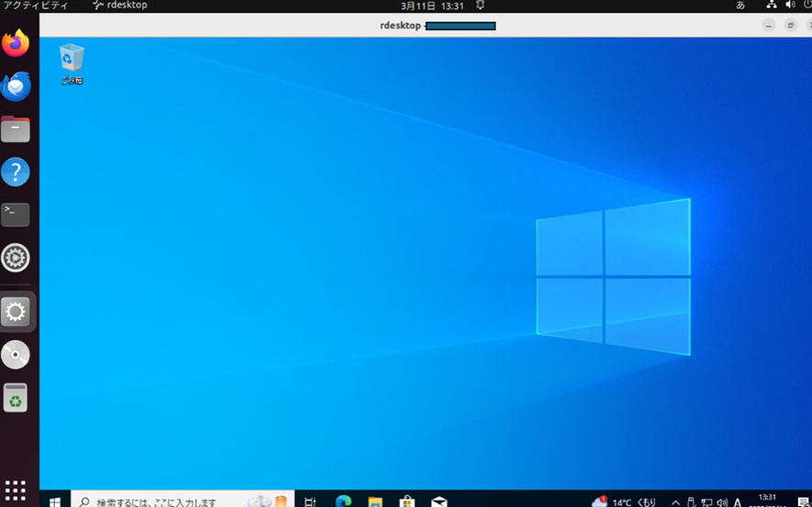The width and height of the screenshot is (812, 507).
Task: Click the Ubuntu top bar volume icon
Action: point(790,5)
